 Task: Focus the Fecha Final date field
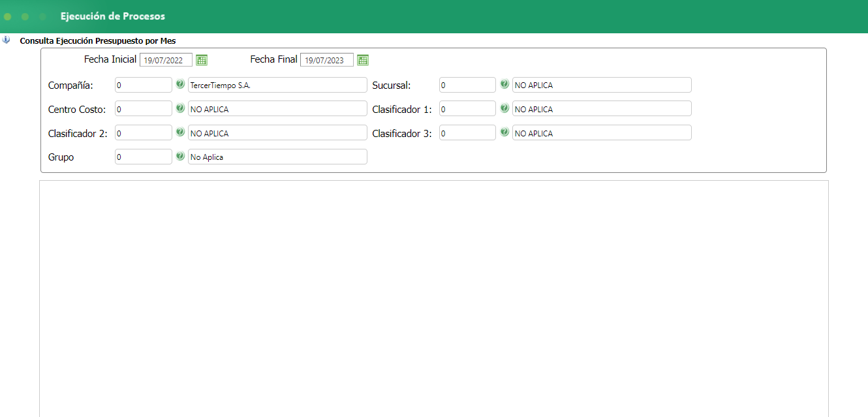click(327, 60)
